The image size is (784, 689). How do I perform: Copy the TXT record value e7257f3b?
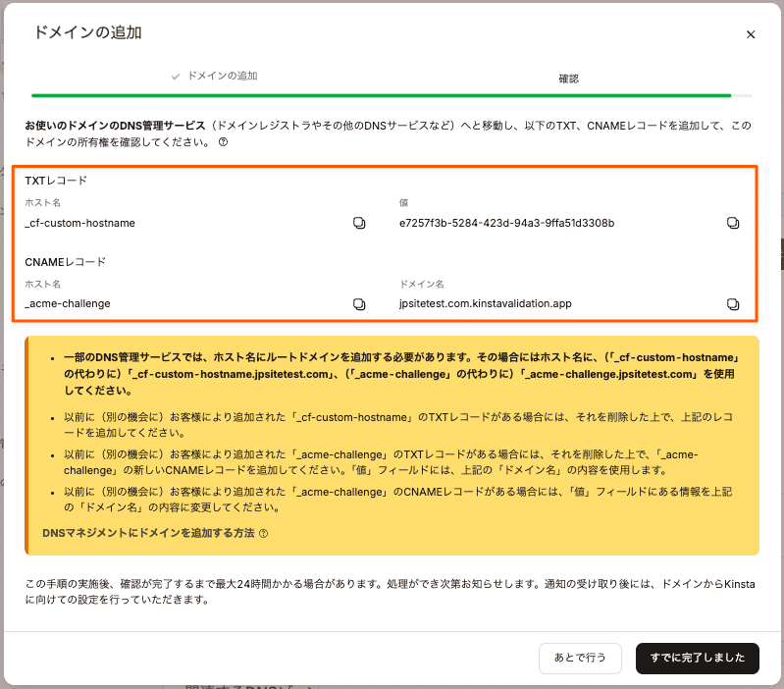coord(733,223)
